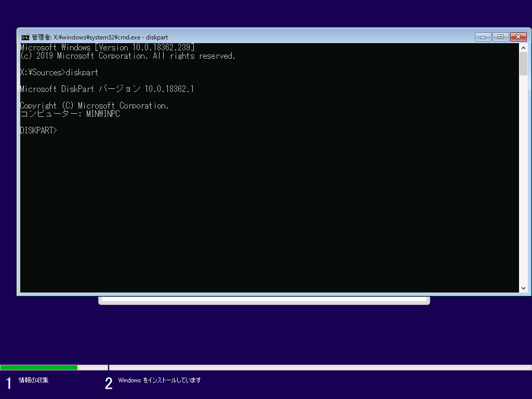Click step 2 label 'Windows をインストールしています'
This screenshot has width=532, height=399.
(159, 380)
